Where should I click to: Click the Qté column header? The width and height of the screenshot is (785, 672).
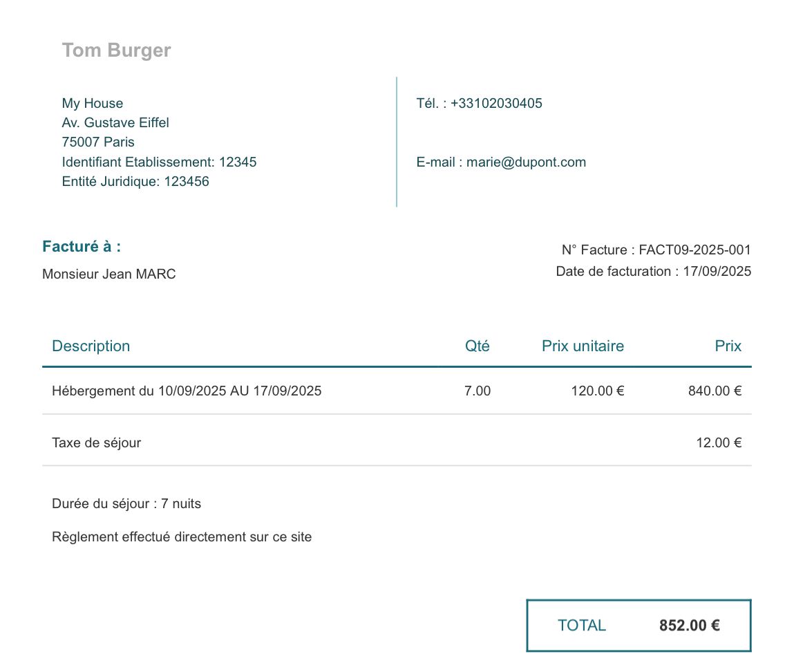pyautogui.click(x=477, y=346)
